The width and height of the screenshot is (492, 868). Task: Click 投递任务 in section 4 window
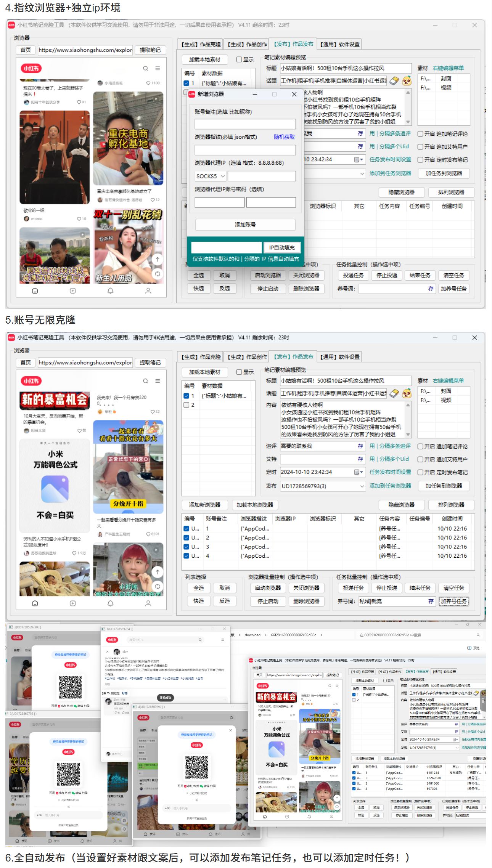[353, 275]
